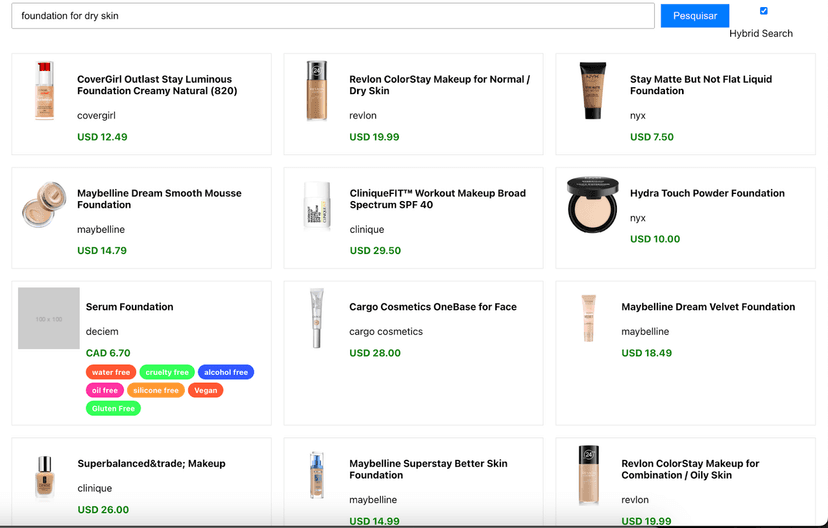Open the Cargo Cosmetics OneBase image
This screenshot has width=828, height=528.
pyautogui.click(x=316, y=318)
